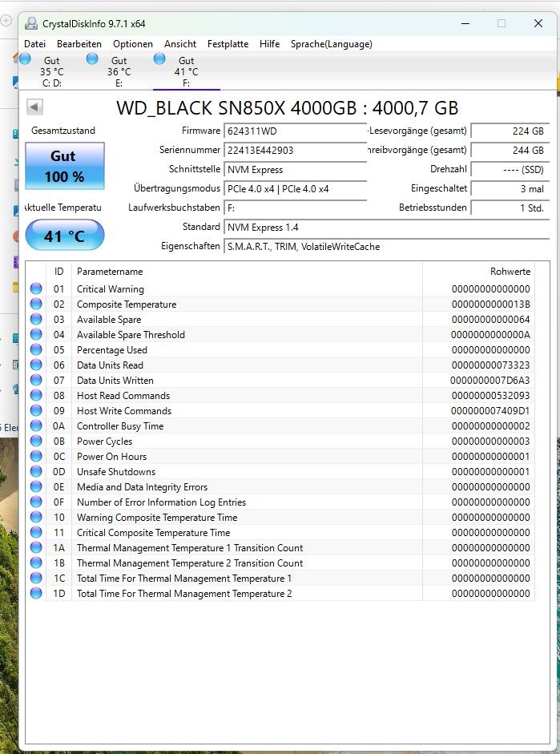The image size is (560, 754).
Task: Click the Rohwerte column header
Action: coord(478,271)
